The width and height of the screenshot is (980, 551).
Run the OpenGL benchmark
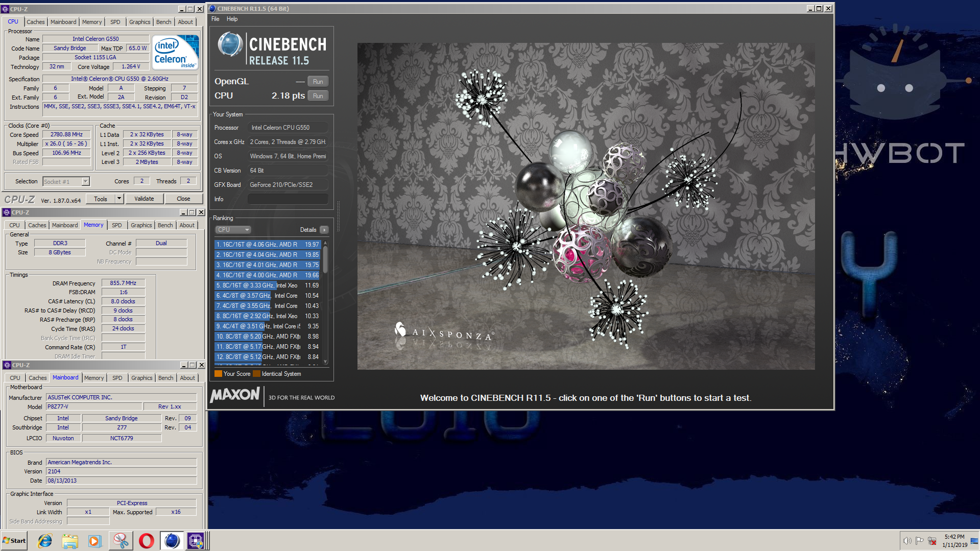point(318,82)
